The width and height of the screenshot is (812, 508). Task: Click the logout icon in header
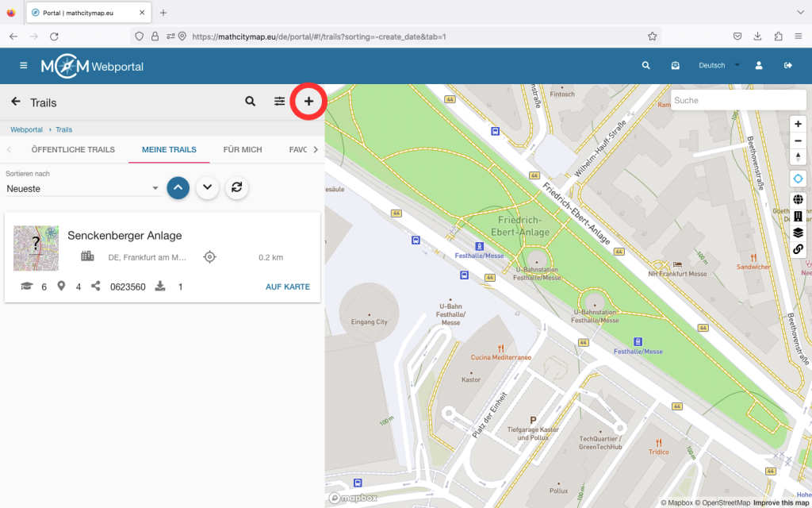[x=787, y=66]
